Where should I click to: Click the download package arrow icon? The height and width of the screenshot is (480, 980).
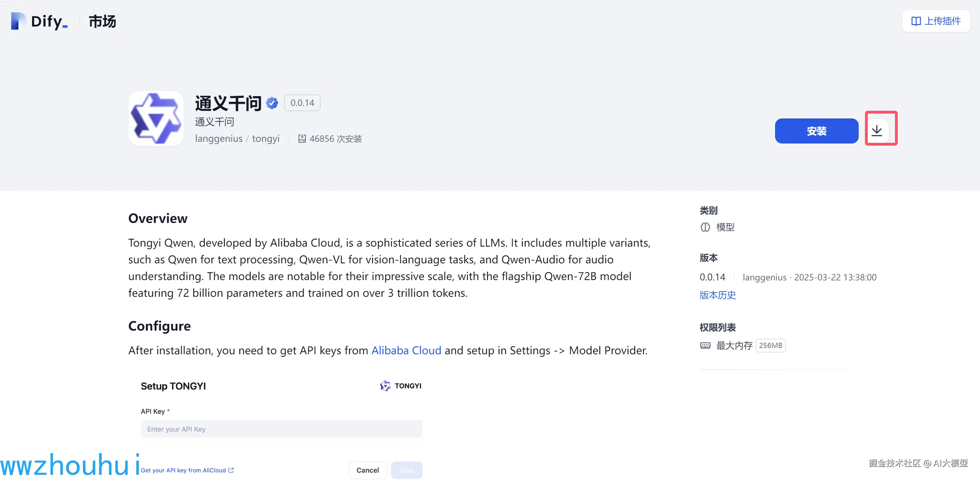pos(877,131)
